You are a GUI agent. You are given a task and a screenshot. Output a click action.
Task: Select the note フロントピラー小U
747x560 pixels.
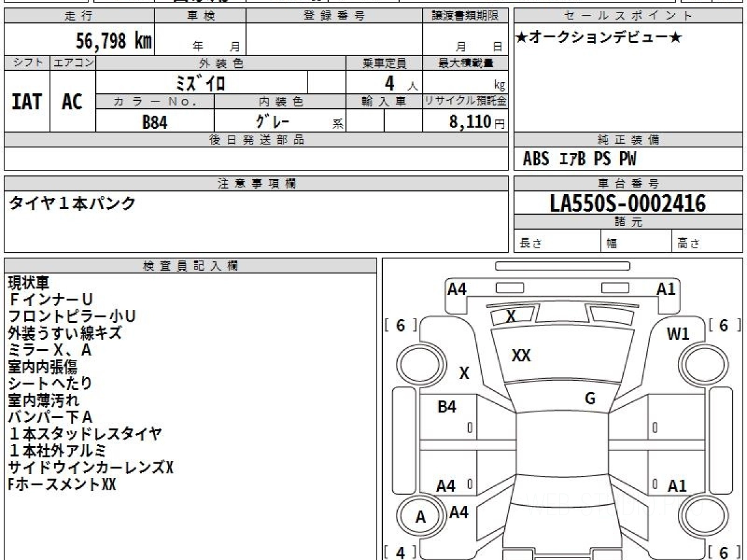tap(72, 317)
